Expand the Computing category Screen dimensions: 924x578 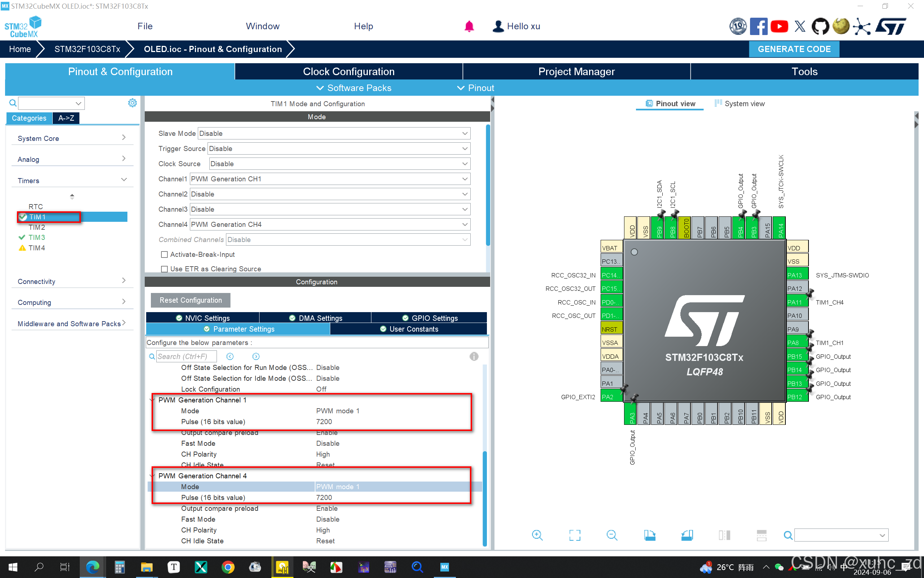click(72, 302)
